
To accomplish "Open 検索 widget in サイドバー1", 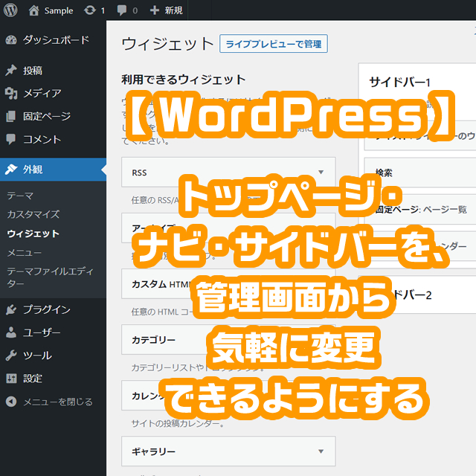I will tap(420, 172).
